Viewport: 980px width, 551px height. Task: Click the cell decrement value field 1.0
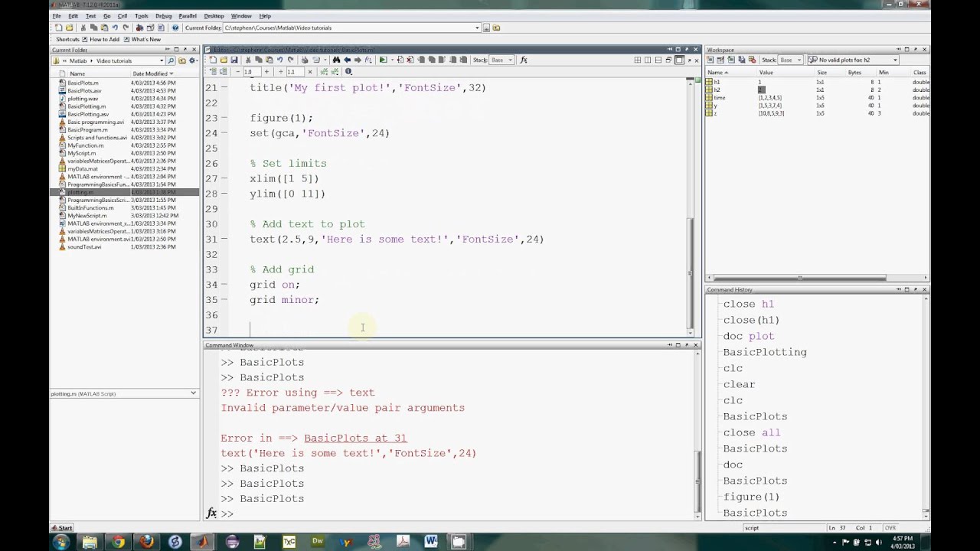[x=251, y=72]
